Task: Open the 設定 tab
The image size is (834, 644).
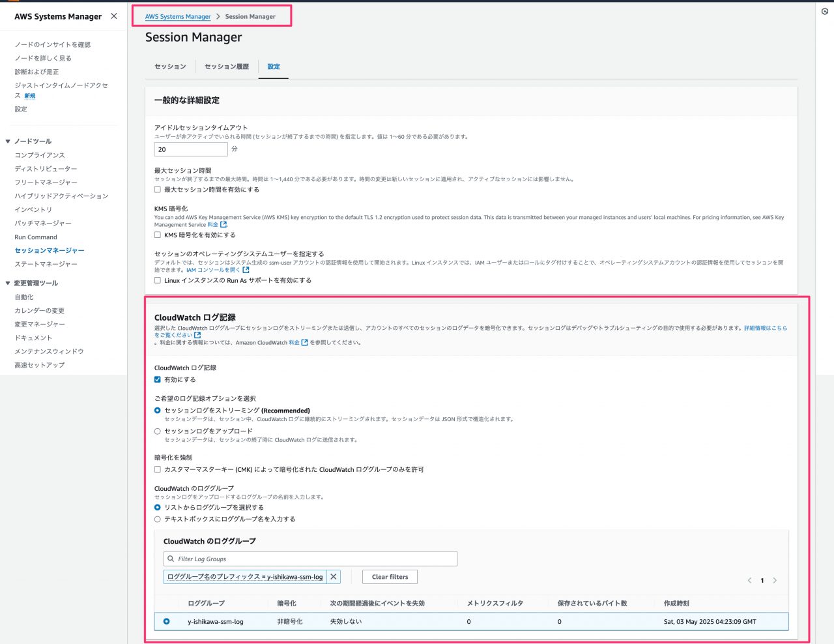Action: tap(274, 66)
